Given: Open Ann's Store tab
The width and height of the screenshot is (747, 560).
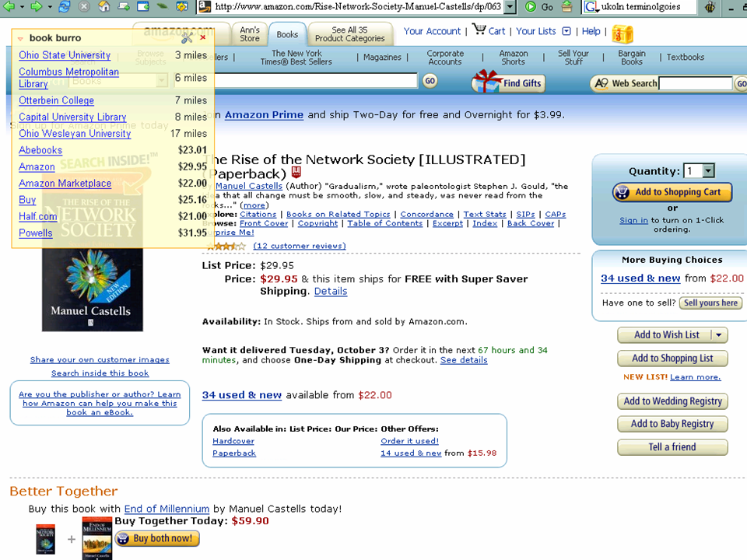Looking at the screenshot, I should click(250, 33).
